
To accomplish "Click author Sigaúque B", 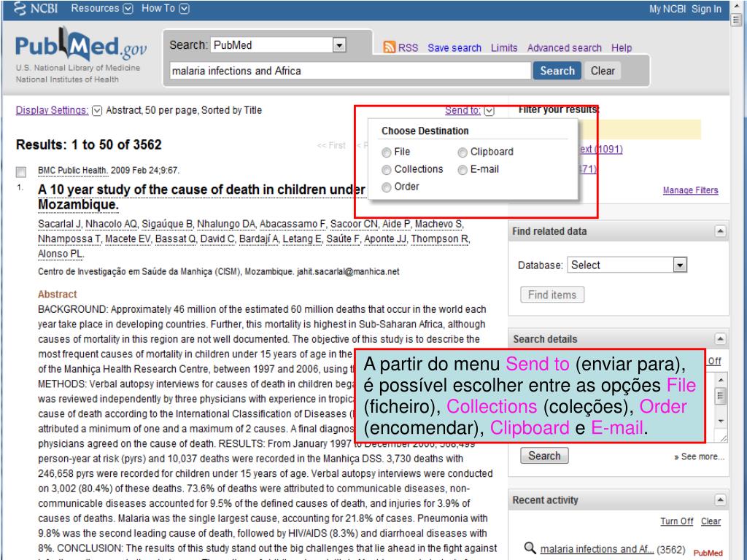I will 167,224.
